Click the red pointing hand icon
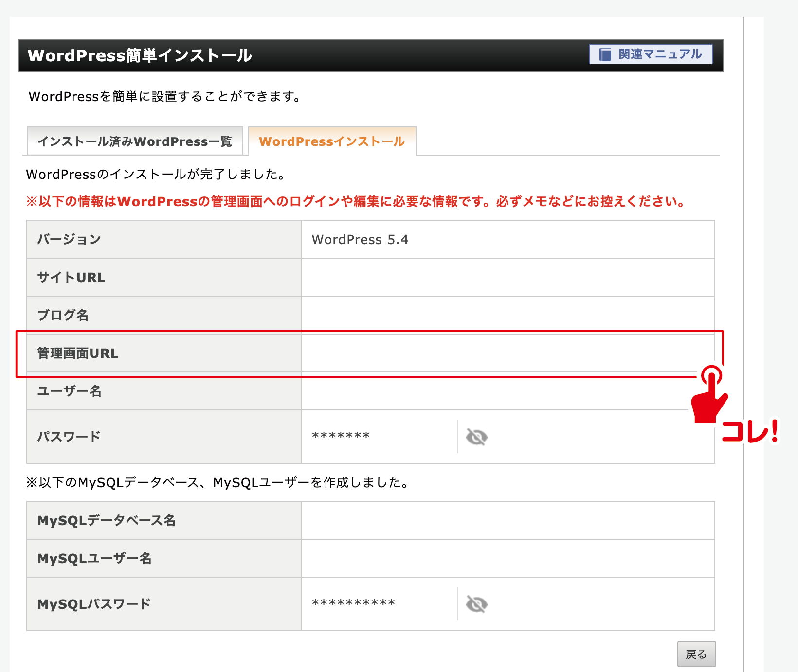Screen dimensions: 798x672 (x=709, y=396)
